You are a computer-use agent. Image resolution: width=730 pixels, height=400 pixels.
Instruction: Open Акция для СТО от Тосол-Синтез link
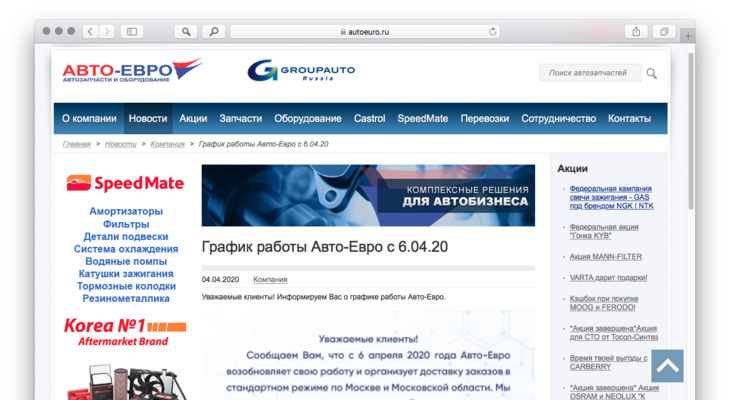tap(614, 332)
